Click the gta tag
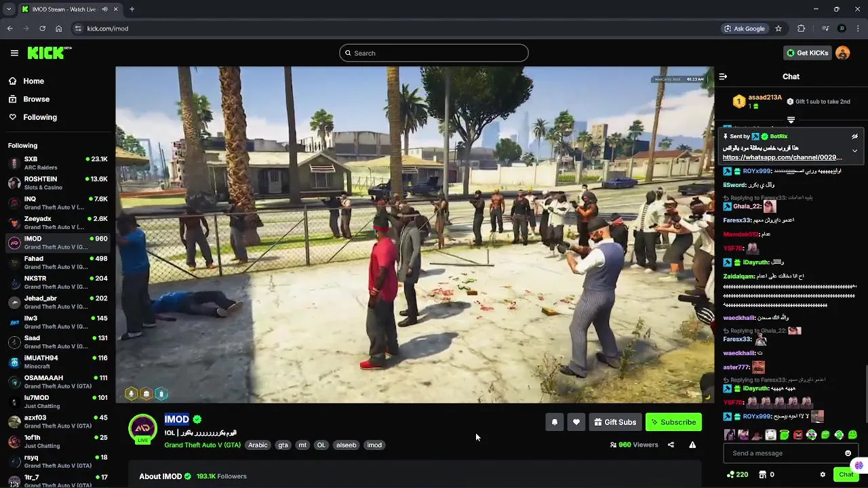Screen dimensions: 868x488 pos(283,445)
